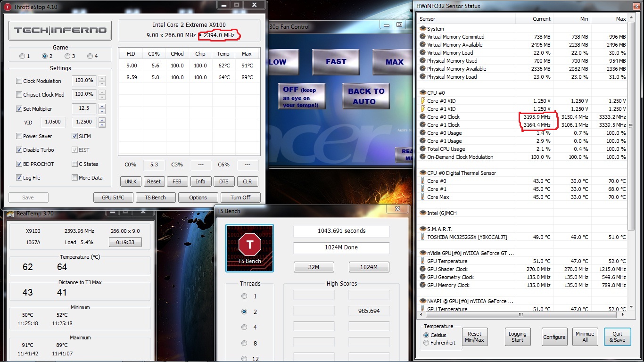Select the CPU #0 group icon in HWiNFO32

point(423,93)
